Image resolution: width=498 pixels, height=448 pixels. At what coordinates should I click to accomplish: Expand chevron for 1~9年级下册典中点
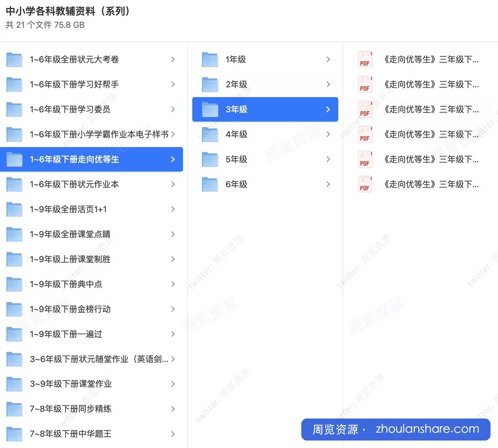click(x=173, y=284)
